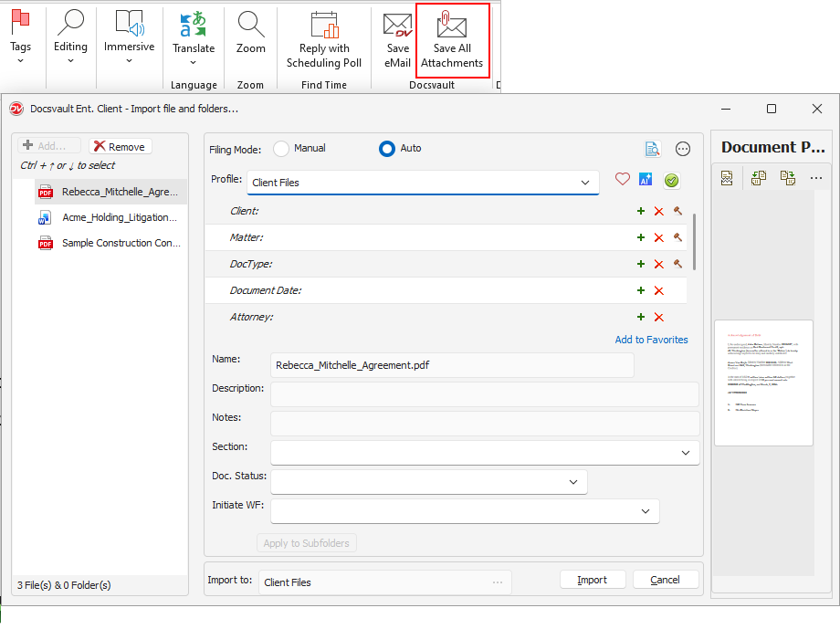Screen dimensions: 840x629
Task: Click first document preview toolbar icon
Action: point(727,178)
